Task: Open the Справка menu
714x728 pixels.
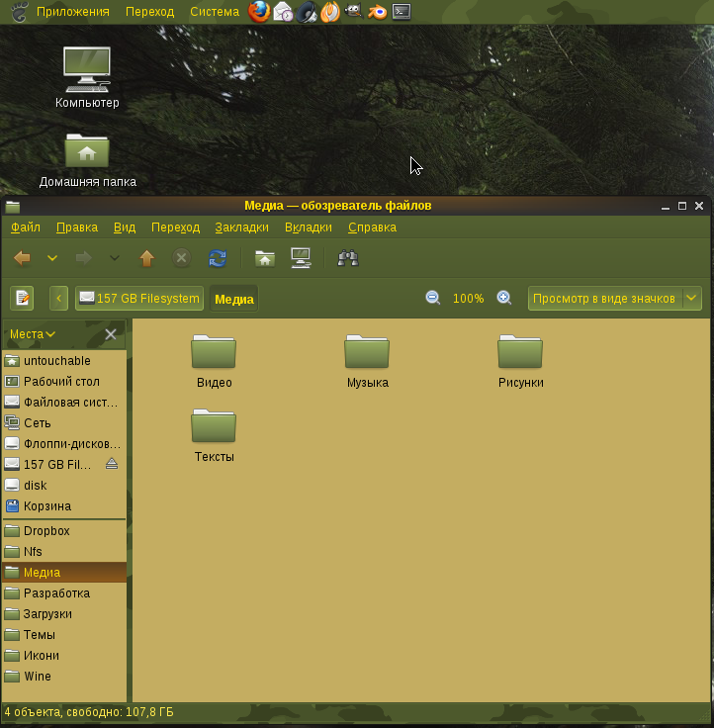Action: (372, 227)
